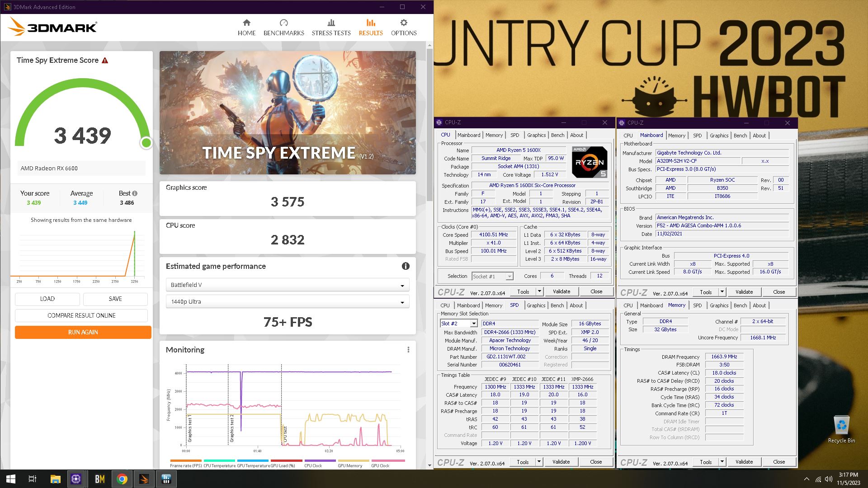Screen dimensions: 868x488
Task: Click the Core Speed 4100.51 MHz field
Action: (494, 235)
